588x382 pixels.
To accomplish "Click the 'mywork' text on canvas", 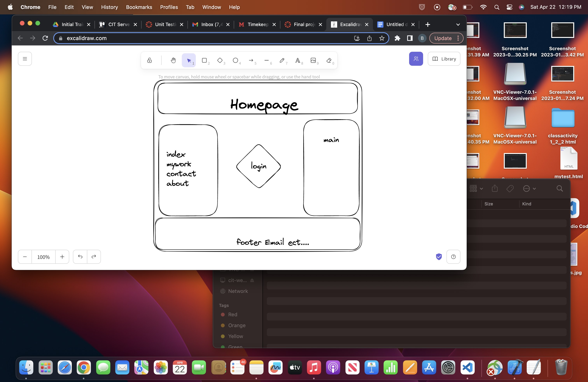I will pos(179,165).
